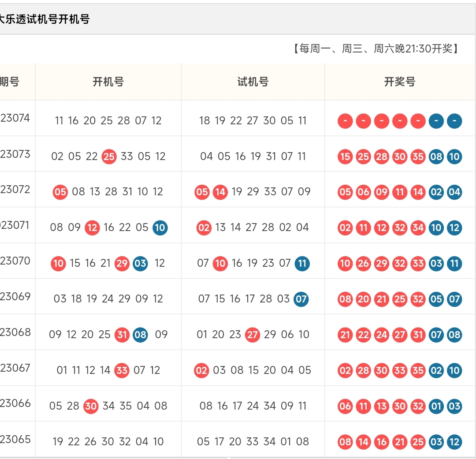
Task: Click the draw schedule note 每周一、周三、周六晚21:30开奖
Action: coord(376,49)
